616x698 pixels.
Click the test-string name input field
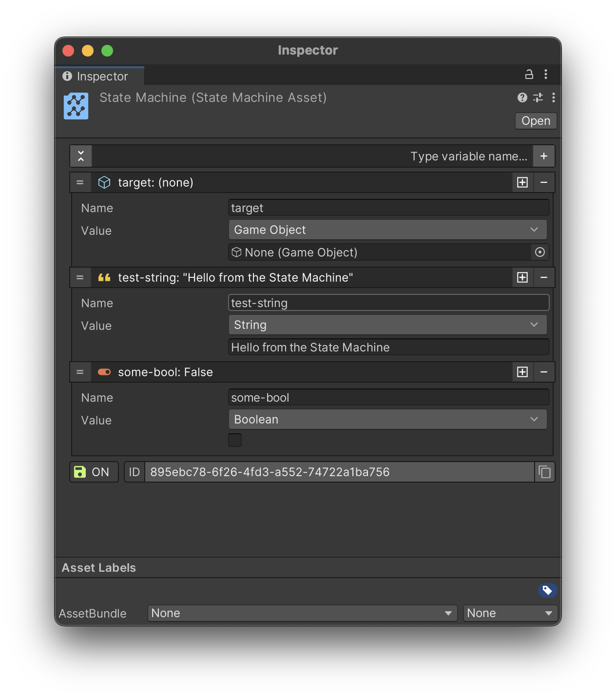pyautogui.click(x=388, y=303)
